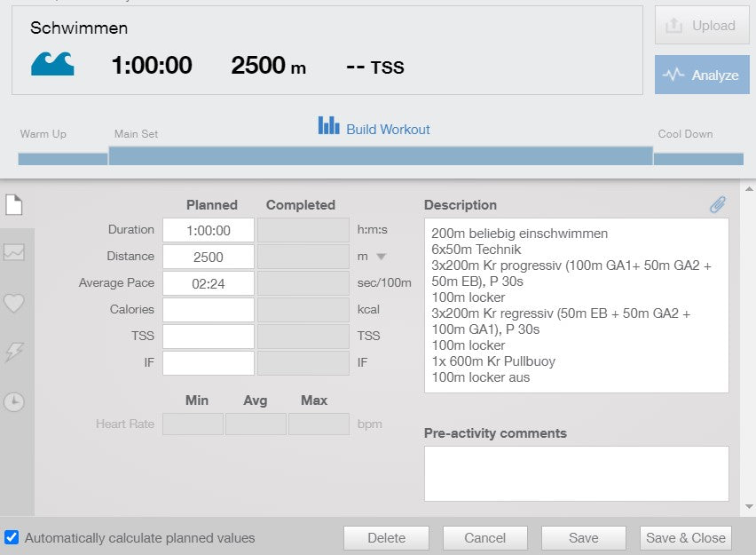Select the Warm Up segment
Screen dimensions: 756x555
[x=62, y=158]
